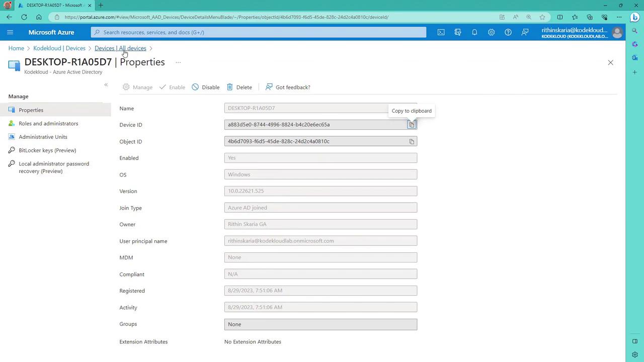Open the address bar app available icon

click(502, 17)
